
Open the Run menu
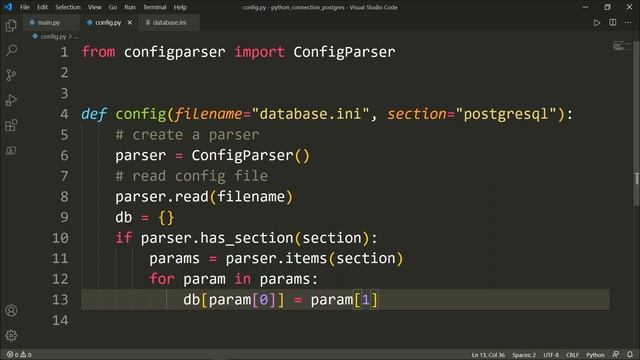click(130, 7)
